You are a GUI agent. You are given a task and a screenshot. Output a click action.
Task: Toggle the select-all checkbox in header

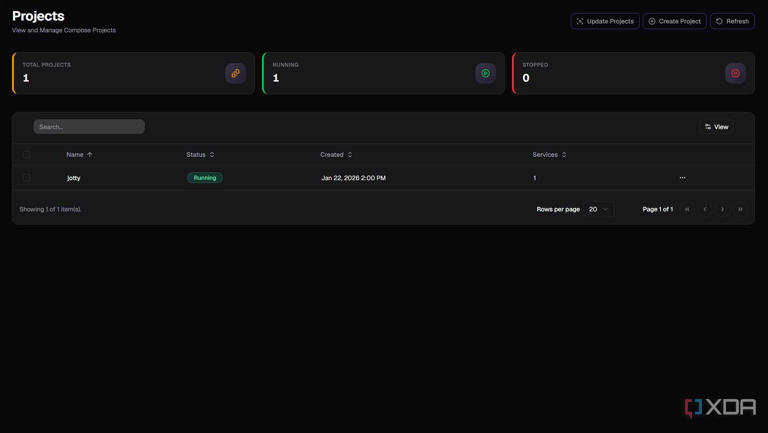tap(26, 155)
